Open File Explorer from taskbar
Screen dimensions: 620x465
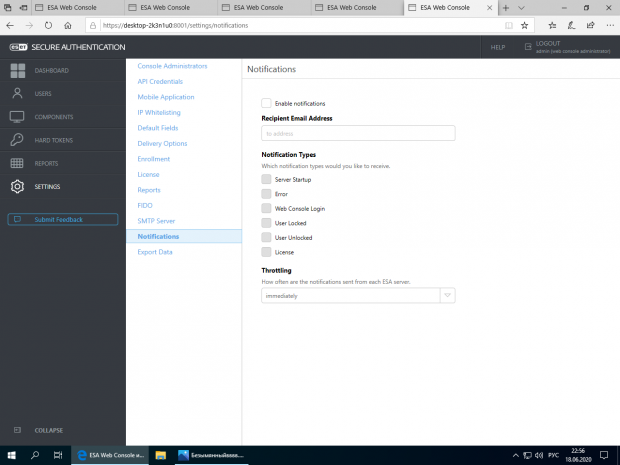point(161,455)
